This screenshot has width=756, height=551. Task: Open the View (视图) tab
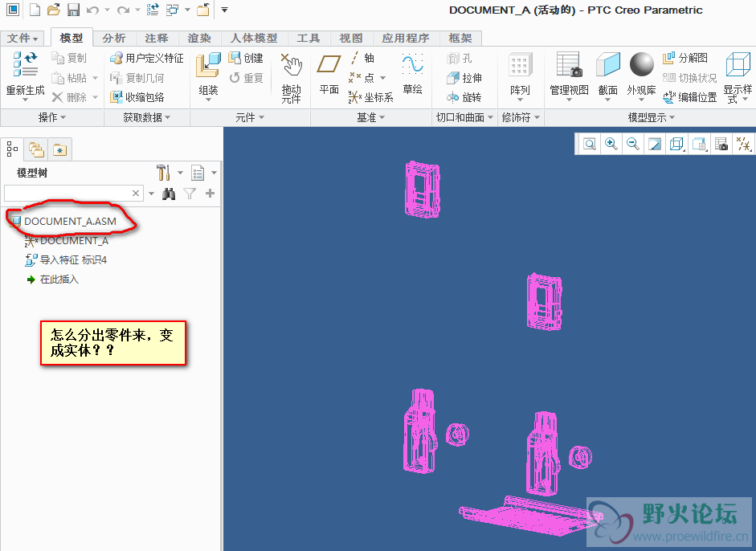(x=351, y=38)
